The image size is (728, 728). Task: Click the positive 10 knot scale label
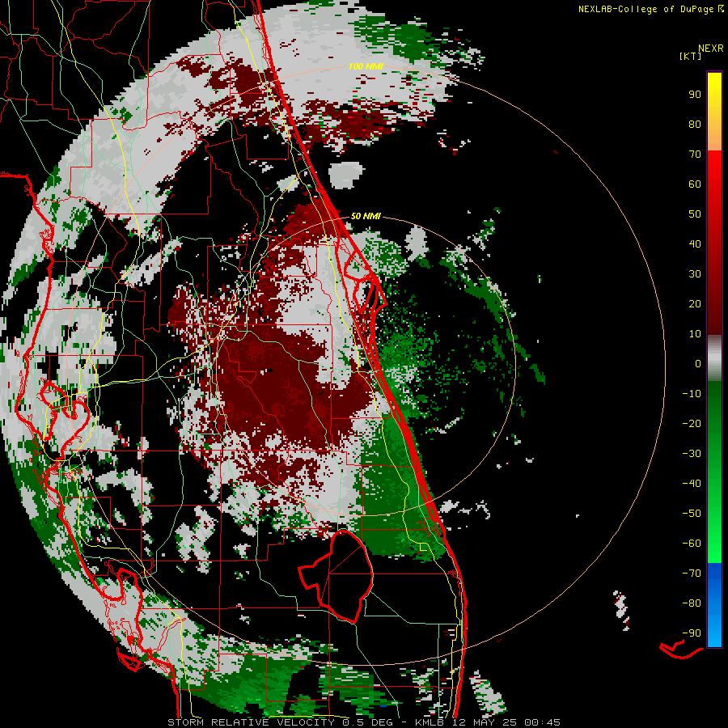coord(695,334)
